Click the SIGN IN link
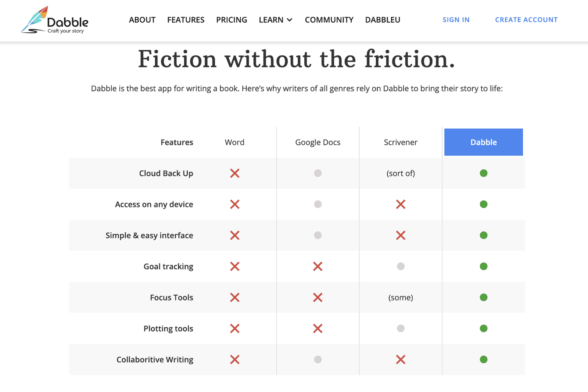This screenshot has height=392, width=588. point(456,20)
